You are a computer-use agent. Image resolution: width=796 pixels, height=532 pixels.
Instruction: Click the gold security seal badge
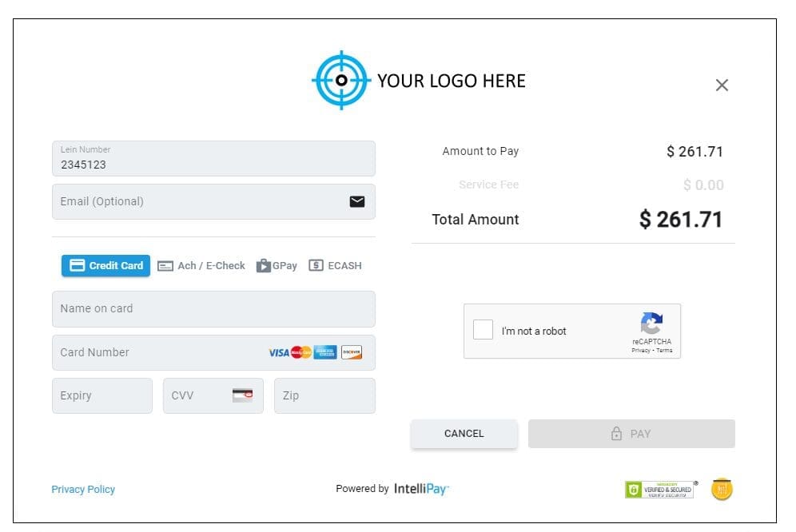(x=722, y=489)
